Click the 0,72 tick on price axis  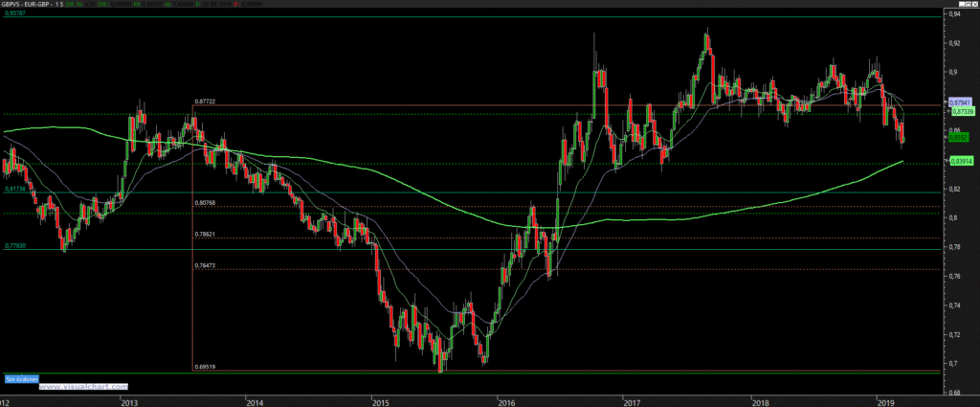(x=954, y=334)
